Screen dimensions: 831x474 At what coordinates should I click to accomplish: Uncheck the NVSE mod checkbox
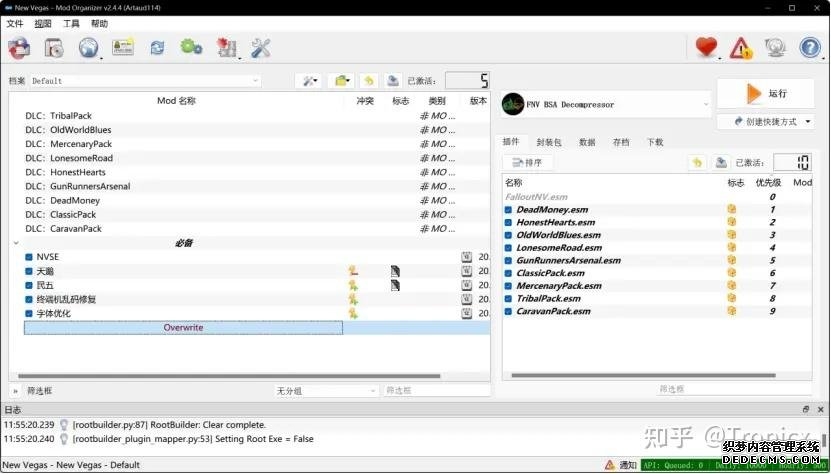29,257
